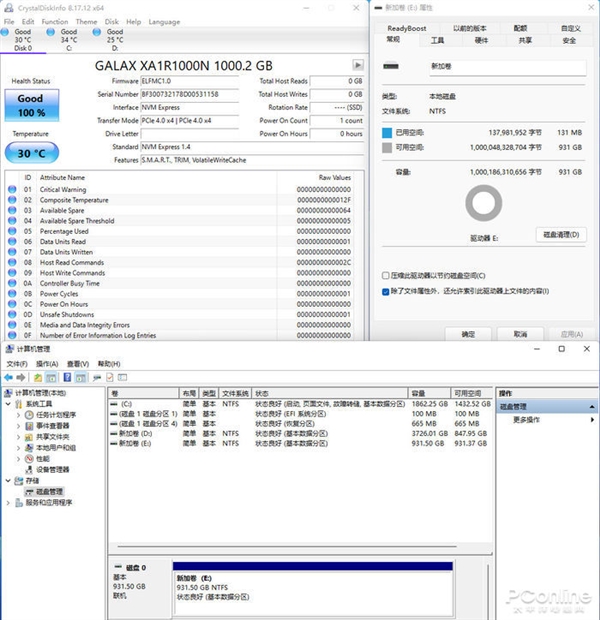This screenshot has width=600, height=620.
Task: Uncheck the allow file indexing checkbox
Action: 386,292
